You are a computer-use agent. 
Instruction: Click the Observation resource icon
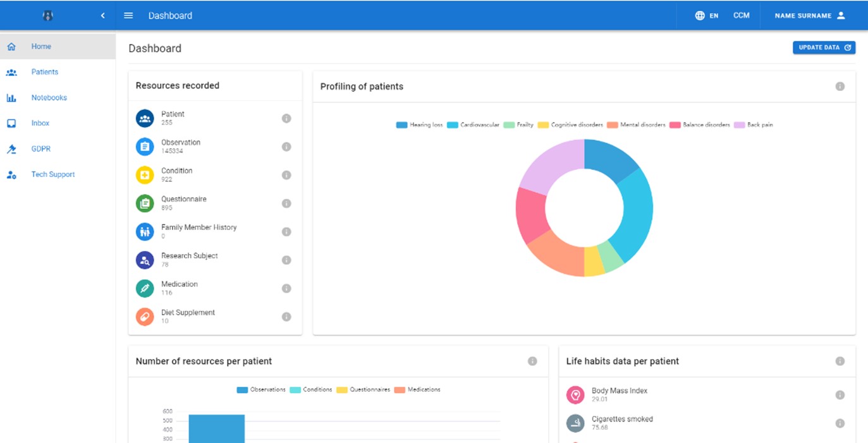[145, 147]
